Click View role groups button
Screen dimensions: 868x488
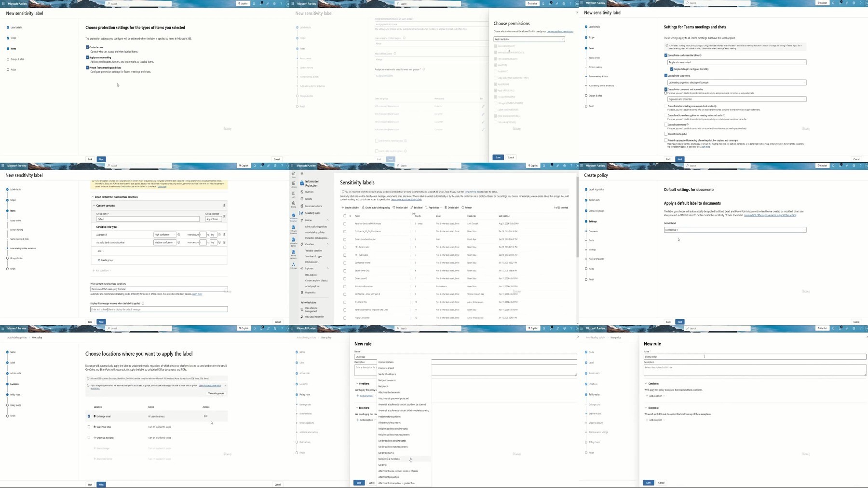(216, 393)
